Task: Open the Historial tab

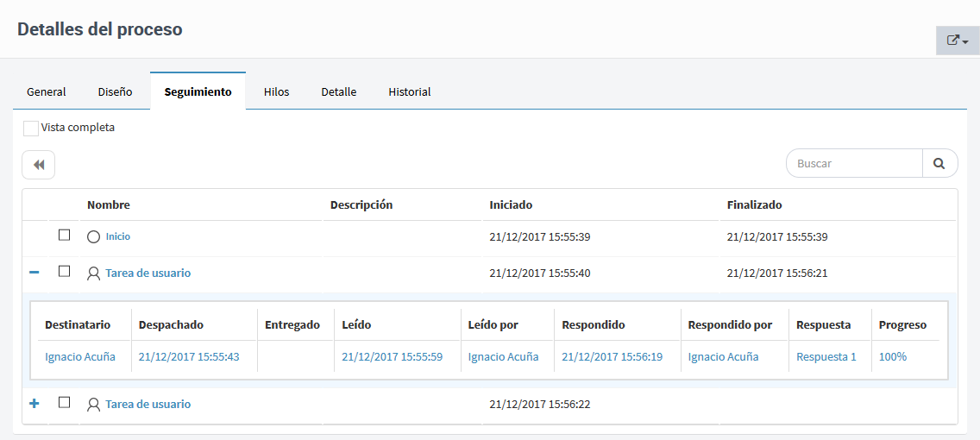Action: [410, 91]
